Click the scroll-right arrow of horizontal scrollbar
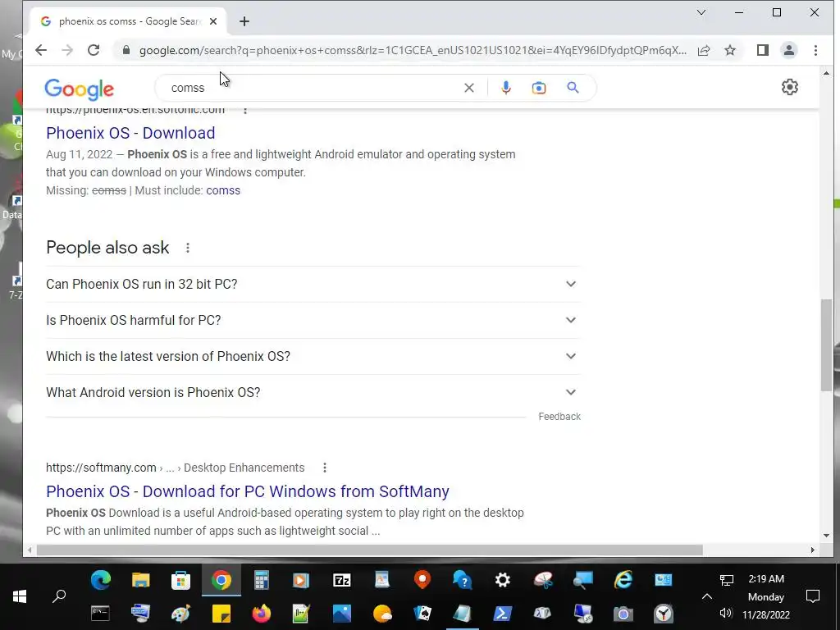The height and width of the screenshot is (630, 840). click(812, 550)
